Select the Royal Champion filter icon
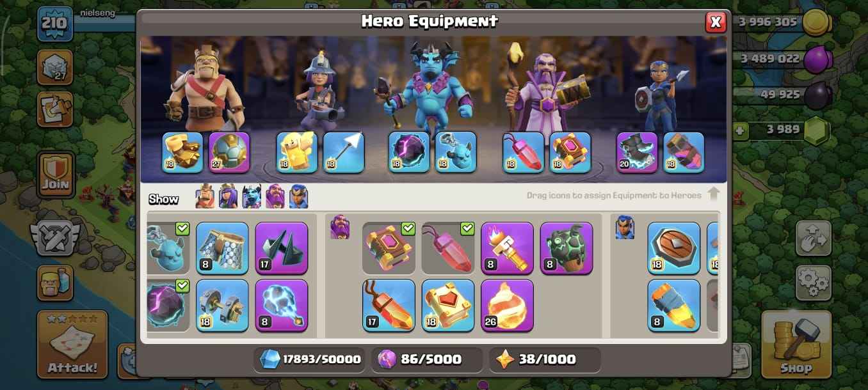Image resolution: width=868 pixels, height=390 pixels. pyautogui.click(x=299, y=196)
